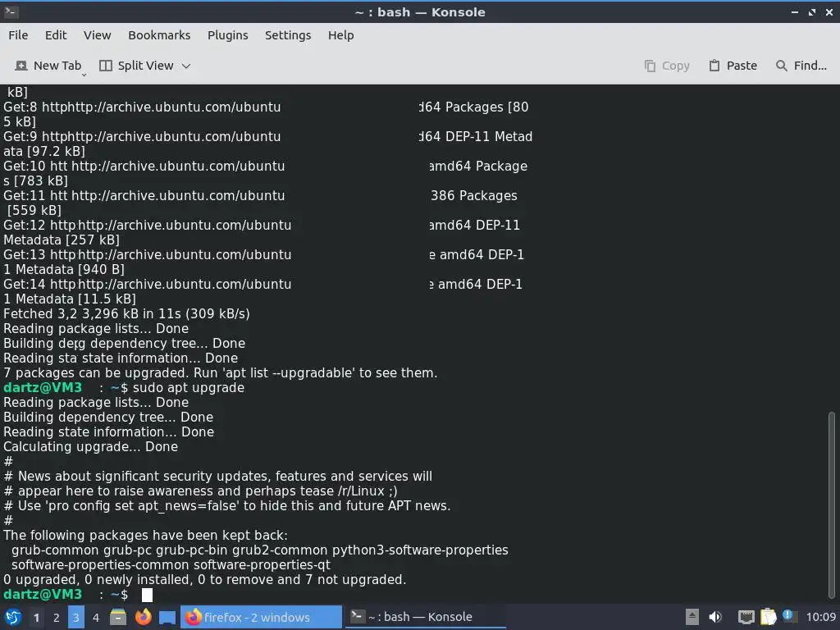840x630 pixels.
Task: Open the Bookmarks menu
Action: tap(159, 34)
